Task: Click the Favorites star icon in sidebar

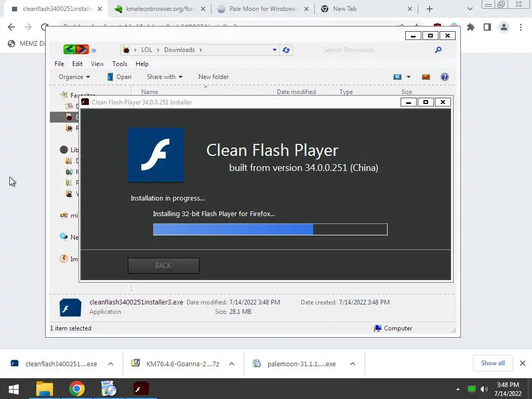Action: tap(64, 95)
